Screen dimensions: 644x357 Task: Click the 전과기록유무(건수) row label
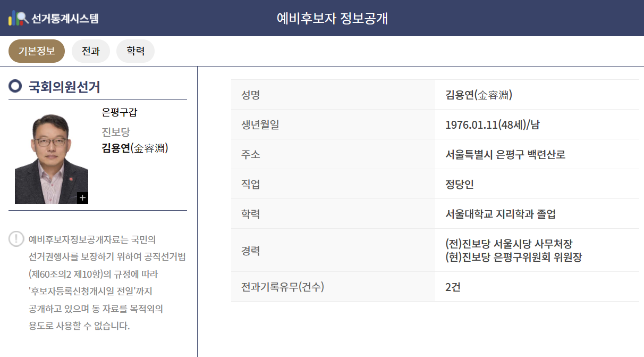click(x=283, y=287)
